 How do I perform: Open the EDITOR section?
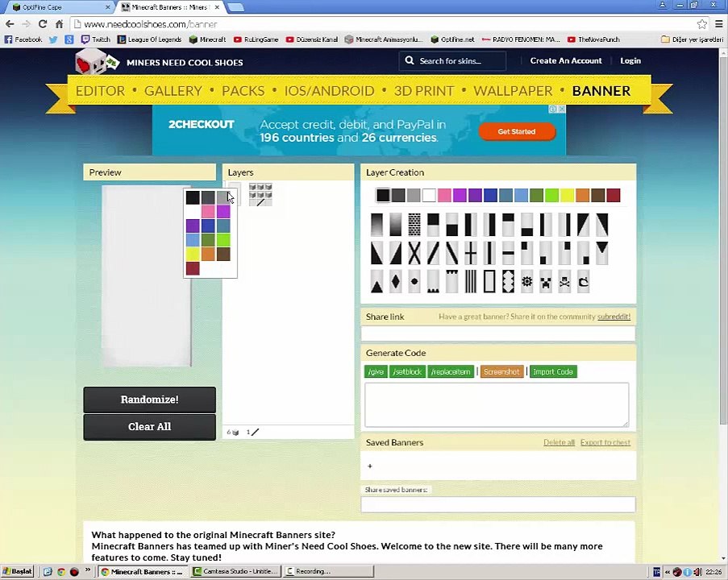point(100,91)
